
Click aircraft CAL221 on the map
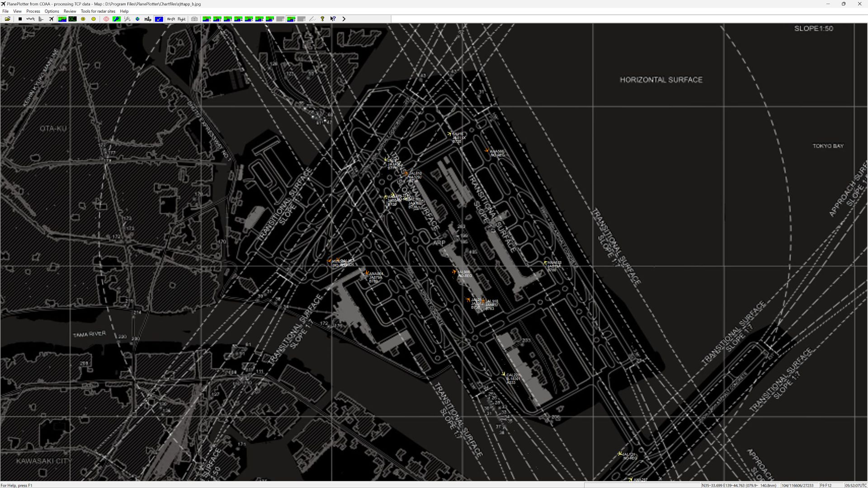tap(503, 374)
